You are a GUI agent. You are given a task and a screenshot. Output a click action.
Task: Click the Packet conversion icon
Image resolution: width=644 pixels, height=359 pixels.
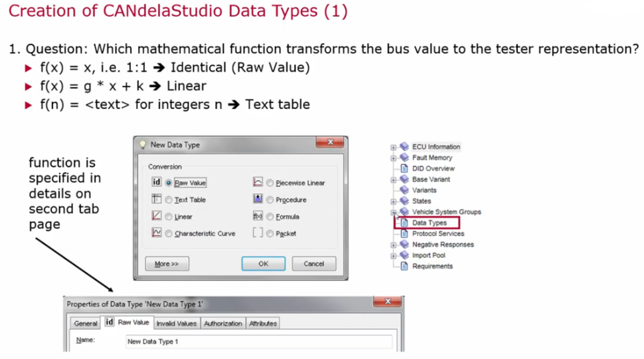click(x=257, y=233)
